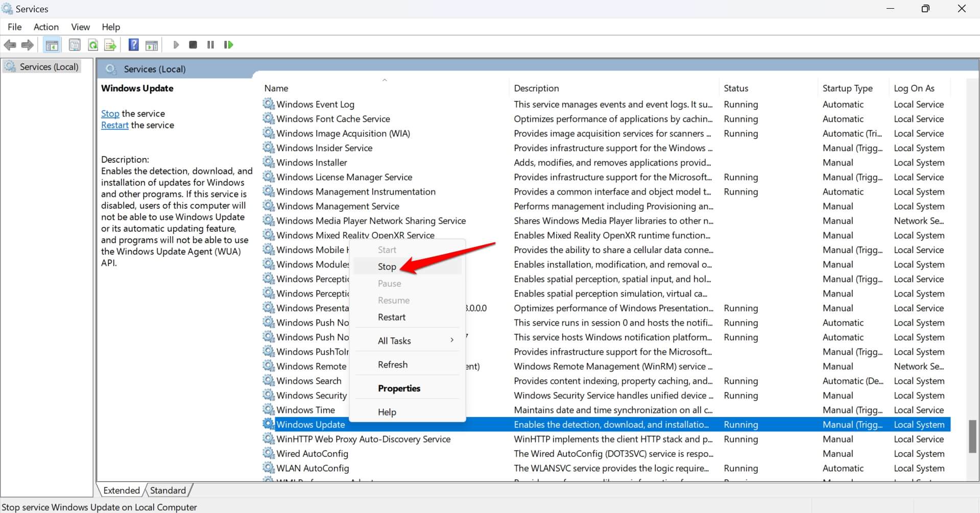Refresh the services list via toolbar icon
Screen dimensions: 980x513
coord(93,45)
